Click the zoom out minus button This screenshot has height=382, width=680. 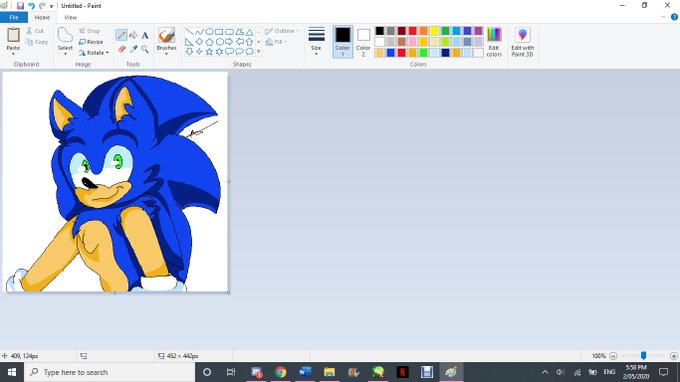[x=613, y=356]
